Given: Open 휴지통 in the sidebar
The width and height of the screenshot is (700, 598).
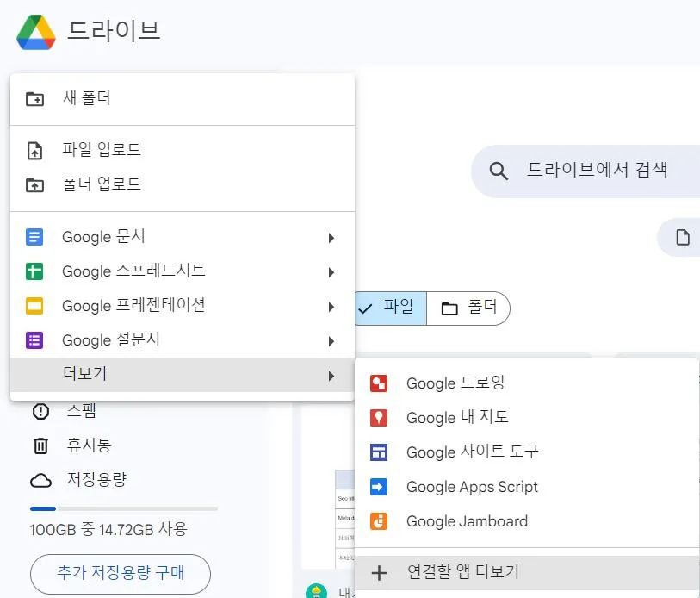Looking at the screenshot, I should (x=89, y=445).
